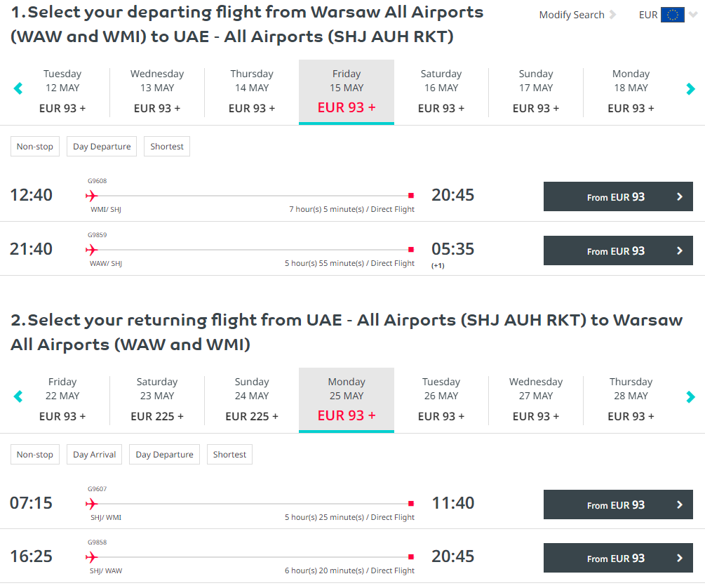The image size is (705, 588).
Task: Toggle Shortest filter for departing flights
Action: coord(167,147)
